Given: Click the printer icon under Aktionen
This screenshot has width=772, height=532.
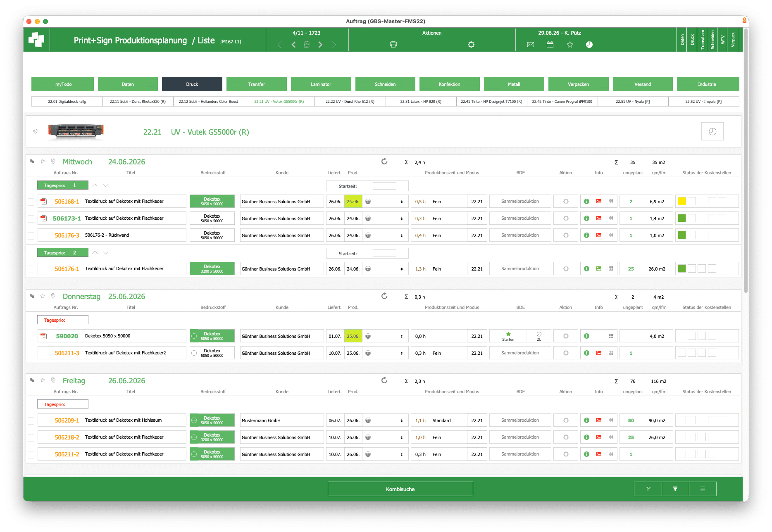Looking at the screenshot, I should (x=393, y=45).
